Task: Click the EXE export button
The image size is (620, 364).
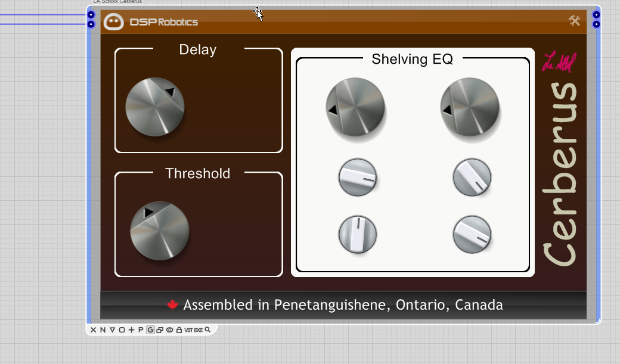Action: (198, 330)
